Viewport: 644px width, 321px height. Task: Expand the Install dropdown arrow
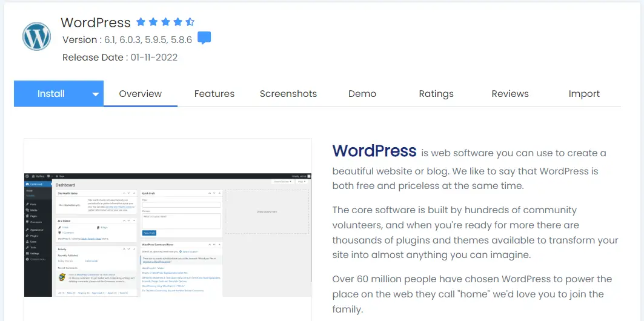pyautogui.click(x=96, y=94)
